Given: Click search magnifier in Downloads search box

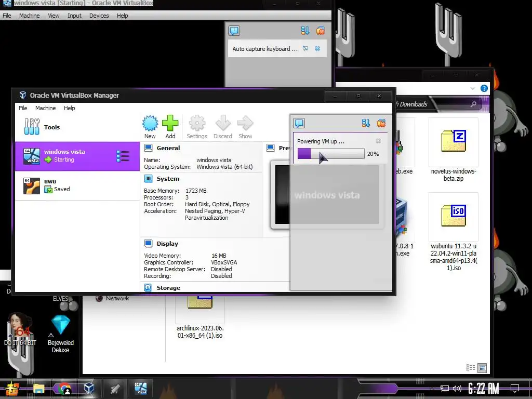Looking at the screenshot, I should coord(474,104).
